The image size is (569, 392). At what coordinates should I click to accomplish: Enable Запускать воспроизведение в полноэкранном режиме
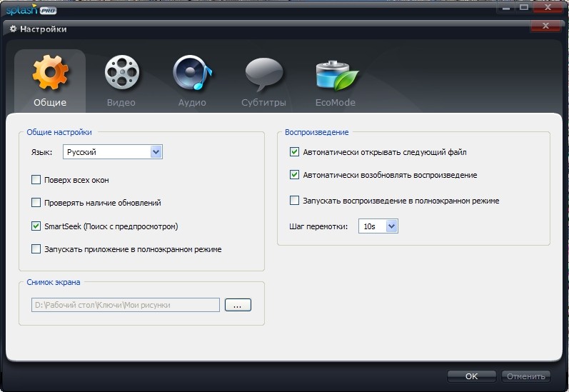294,201
